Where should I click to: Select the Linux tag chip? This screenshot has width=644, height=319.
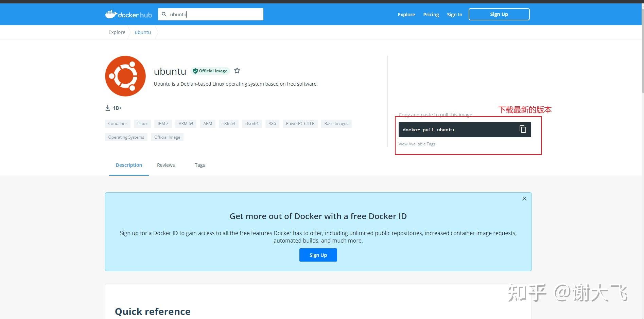(142, 124)
